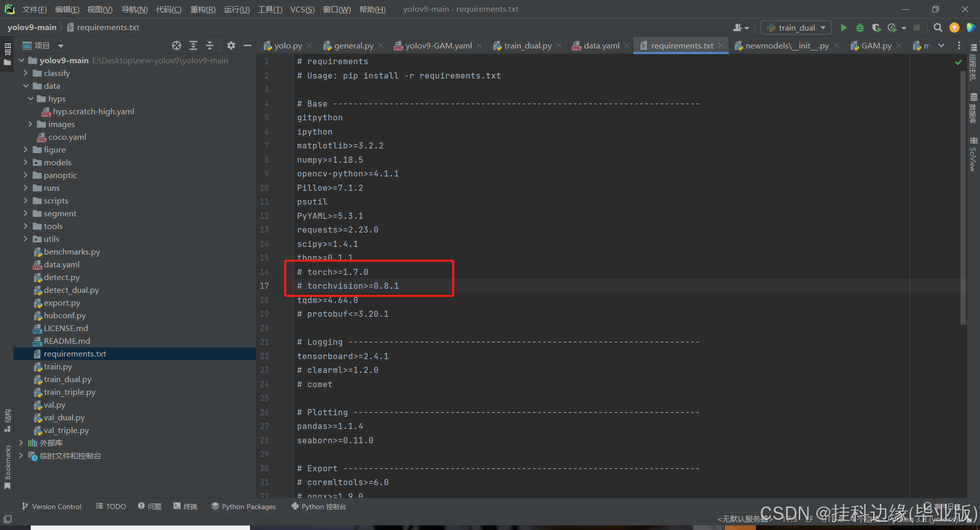Open the train_dual run configuration dropdown

click(x=796, y=28)
